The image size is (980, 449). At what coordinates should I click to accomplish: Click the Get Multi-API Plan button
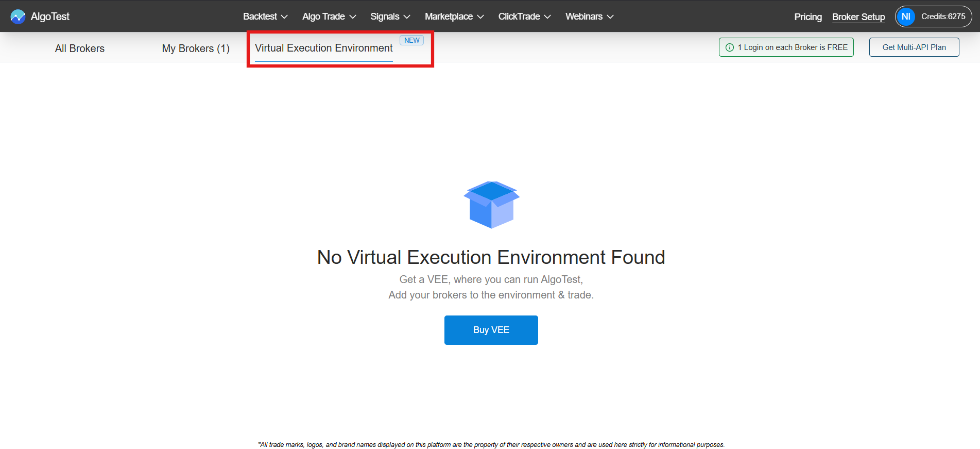click(x=914, y=47)
